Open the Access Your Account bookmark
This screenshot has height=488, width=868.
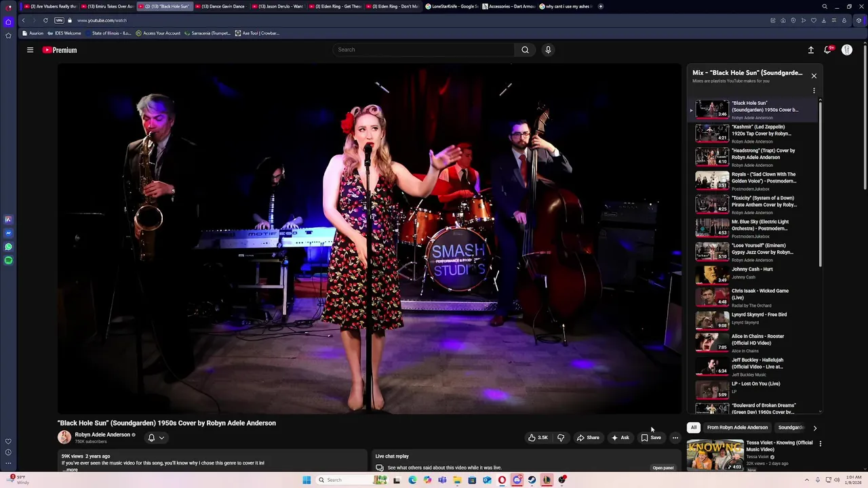[157, 33]
